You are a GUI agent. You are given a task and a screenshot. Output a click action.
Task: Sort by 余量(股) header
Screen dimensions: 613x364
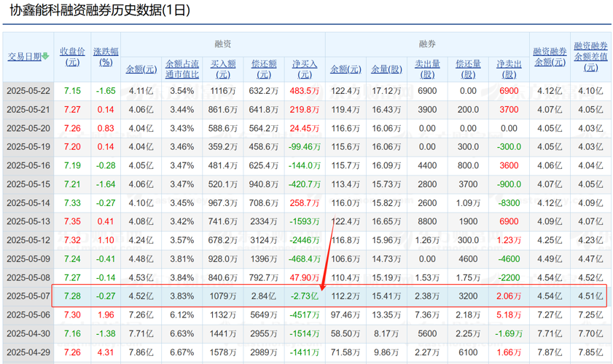click(386, 69)
